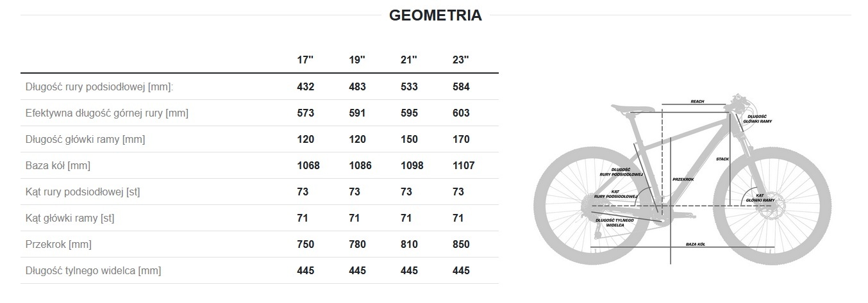The width and height of the screenshot is (868, 303).
Task: Select the 19" frame size column header
Action: pyautogui.click(x=357, y=60)
